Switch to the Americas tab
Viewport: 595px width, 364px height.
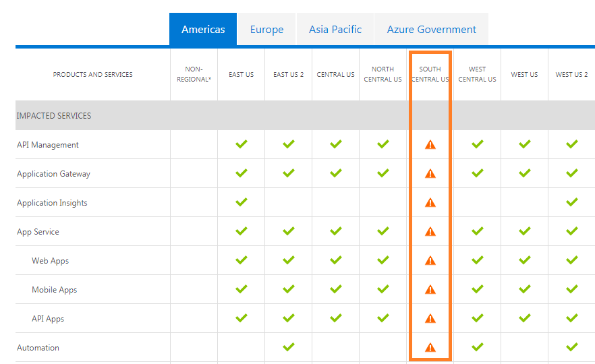[203, 29]
